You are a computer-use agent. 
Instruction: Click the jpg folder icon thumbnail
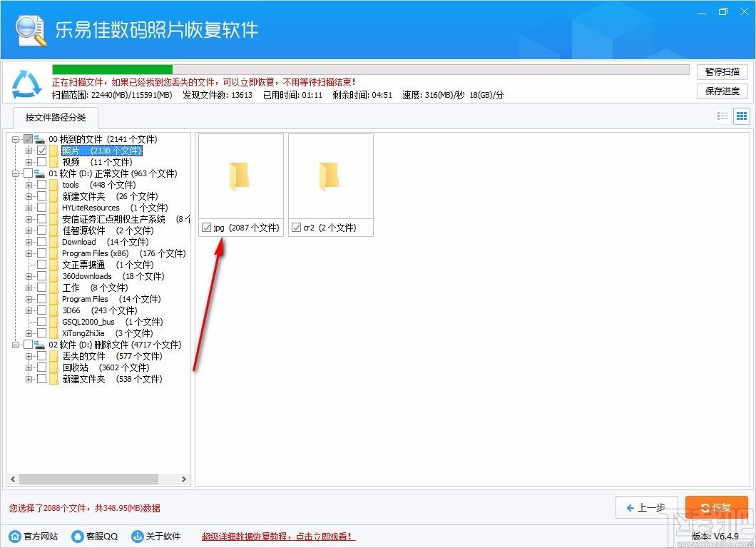coord(240,176)
